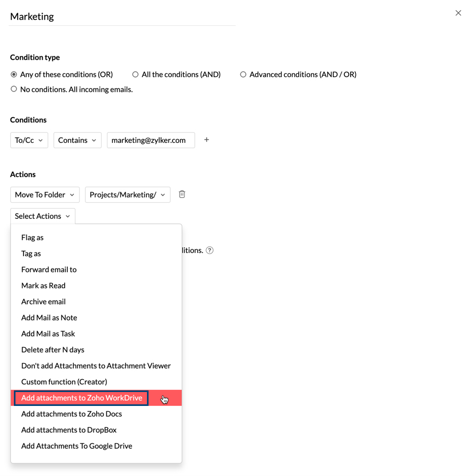Select No conditions. All incoming emails.

(x=72, y=89)
